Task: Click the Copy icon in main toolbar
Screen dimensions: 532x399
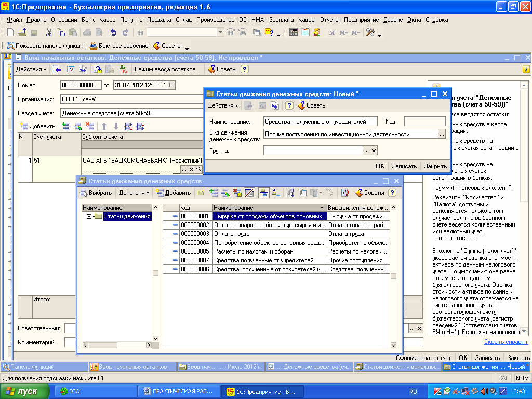Action: click(61, 33)
